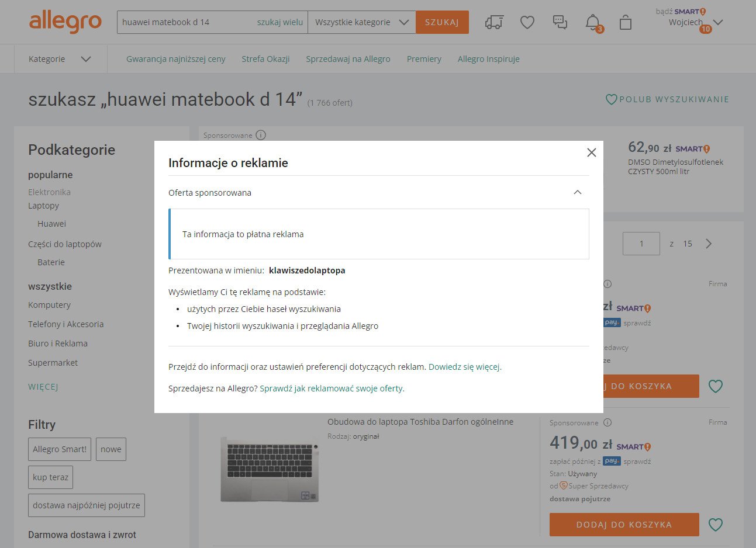Open Premiery
The width and height of the screenshot is (756, 548).
424,59
